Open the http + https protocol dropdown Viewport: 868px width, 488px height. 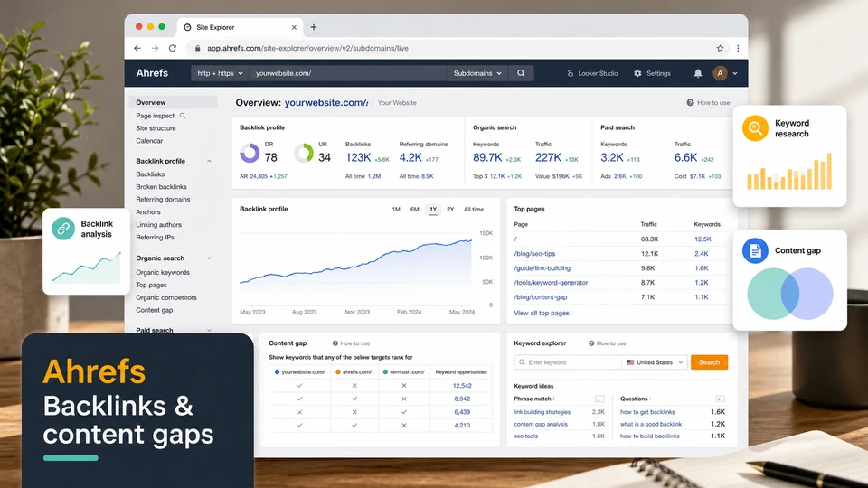pos(220,73)
